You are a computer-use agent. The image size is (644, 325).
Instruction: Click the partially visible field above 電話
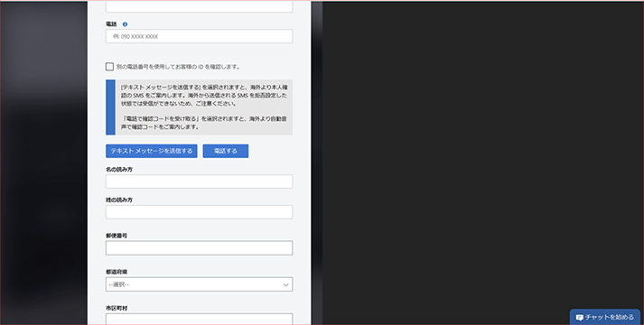[200, 6]
